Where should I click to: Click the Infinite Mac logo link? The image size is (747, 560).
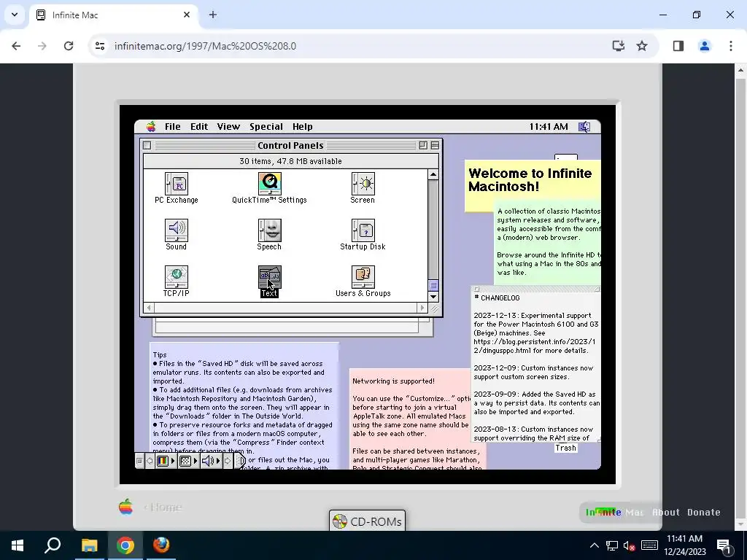click(x=614, y=513)
